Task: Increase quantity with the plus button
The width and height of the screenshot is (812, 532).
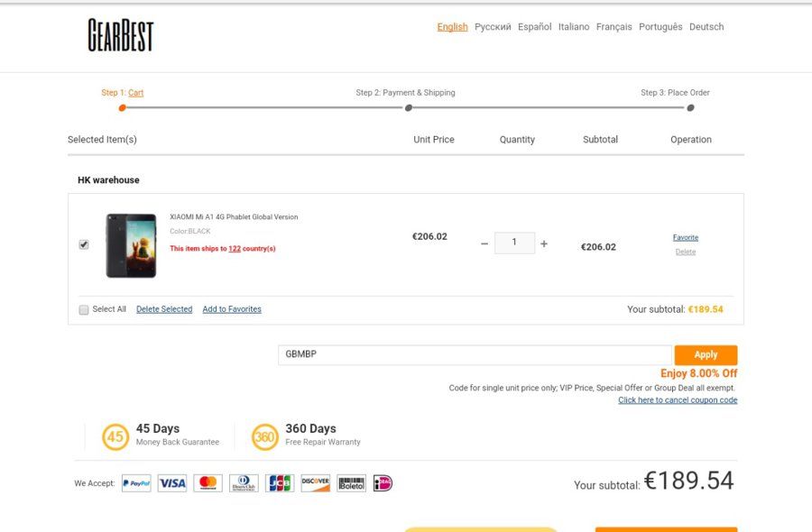Action: pyautogui.click(x=544, y=243)
